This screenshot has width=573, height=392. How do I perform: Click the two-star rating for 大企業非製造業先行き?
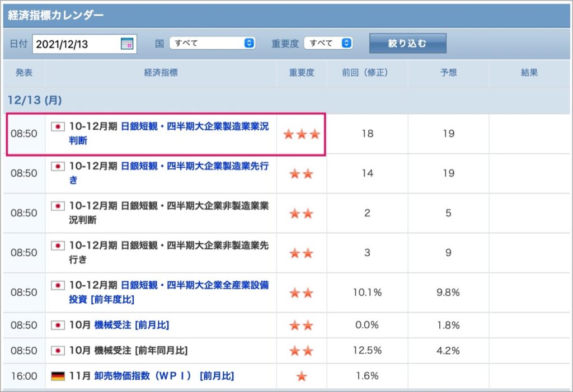click(302, 253)
